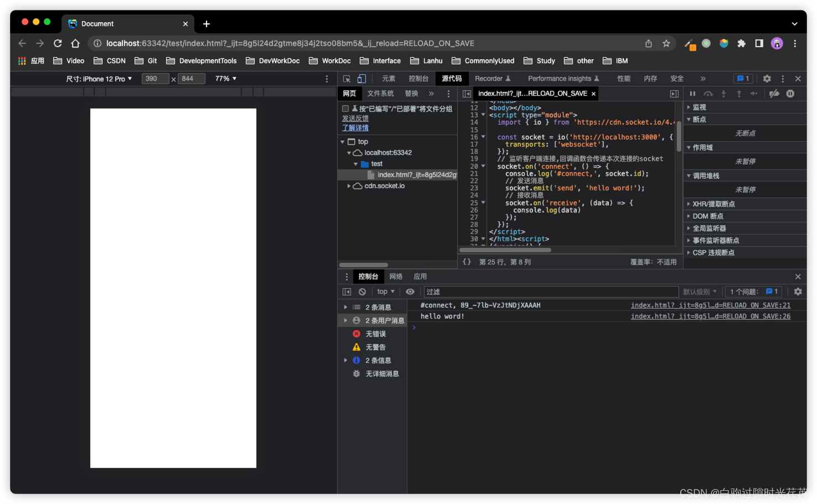This screenshot has width=817, height=504.
Task: Open the CSDN bookmarks folder
Action: (110, 61)
